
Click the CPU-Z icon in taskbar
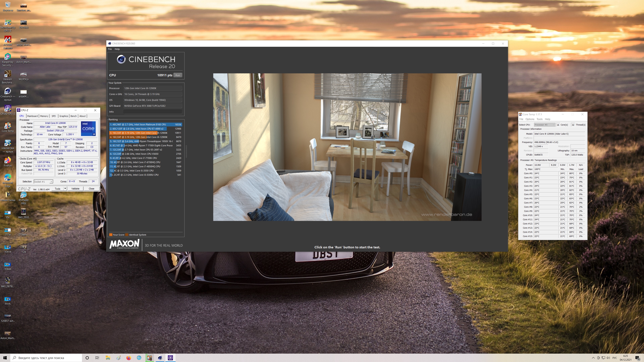pyautogui.click(x=170, y=358)
